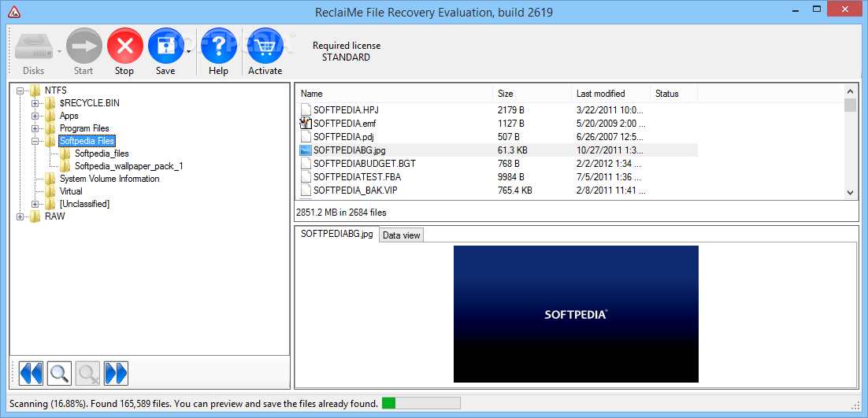This screenshot has width=868, height=418.
Task: Click the grayed Start arrow icon
Action: [x=84, y=46]
